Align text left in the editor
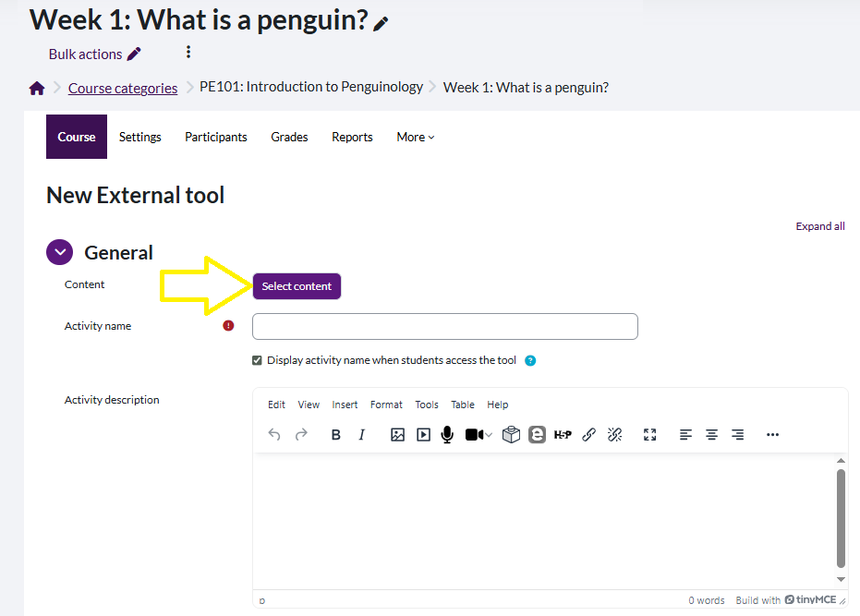860x616 pixels. pos(685,435)
